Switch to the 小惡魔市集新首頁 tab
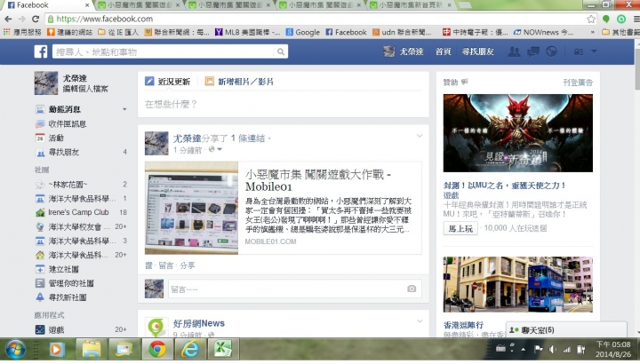Screen dimensions: 640x364 (x=410, y=5)
